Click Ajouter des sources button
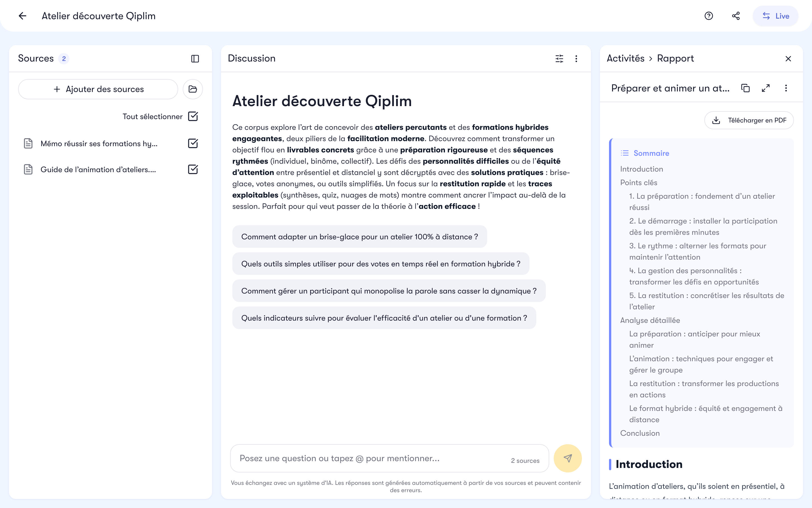 [x=98, y=89]
